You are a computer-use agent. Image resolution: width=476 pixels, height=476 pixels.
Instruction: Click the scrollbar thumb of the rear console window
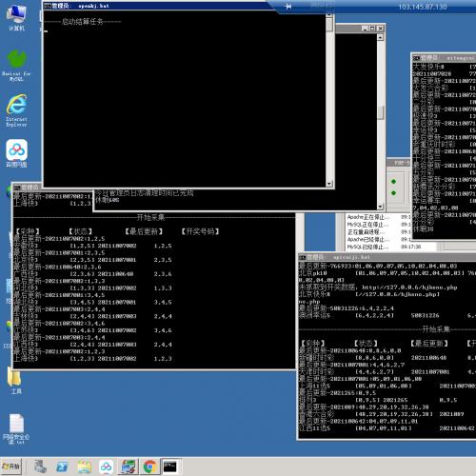[x=381, y=112]
